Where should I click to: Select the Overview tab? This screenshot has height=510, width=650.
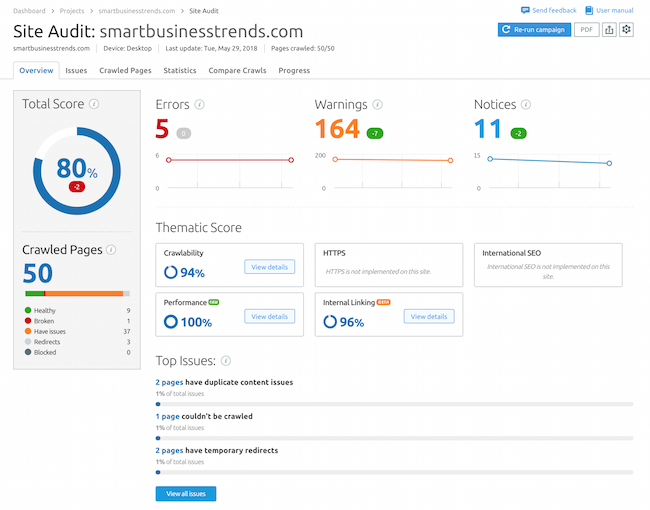(x=36, y=70)
